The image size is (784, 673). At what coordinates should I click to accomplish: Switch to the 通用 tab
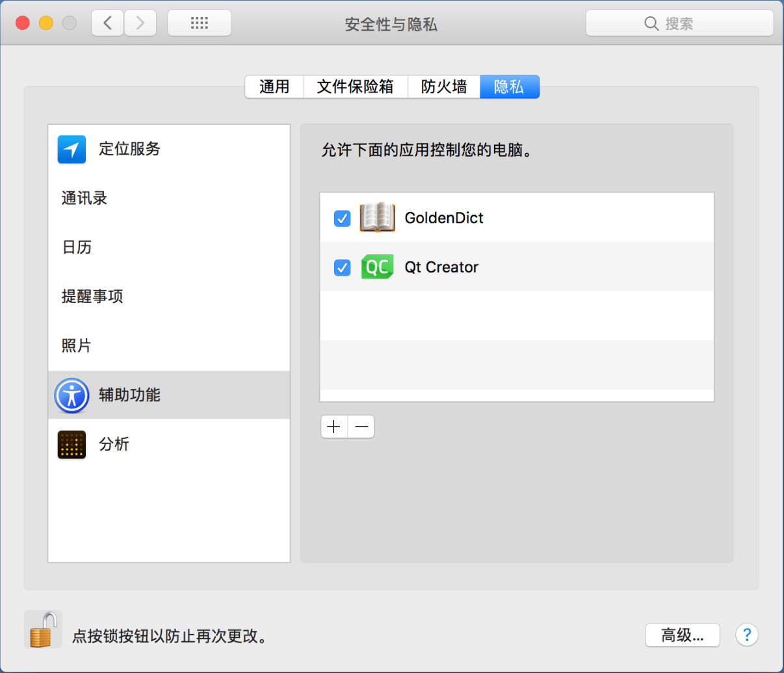(274, 86)
